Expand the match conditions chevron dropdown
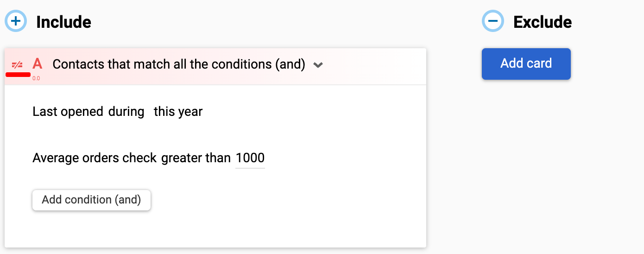This screenshot has height=254, width=644. click(x=318, y=65)
